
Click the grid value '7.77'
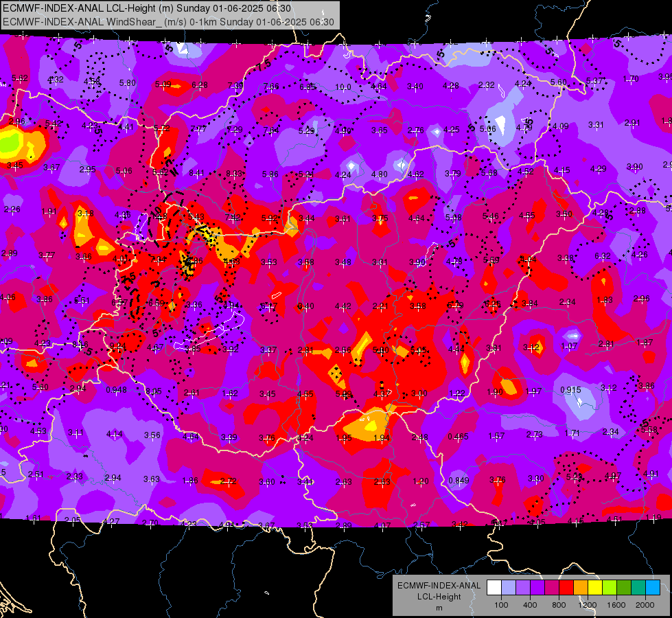[198, 128]
